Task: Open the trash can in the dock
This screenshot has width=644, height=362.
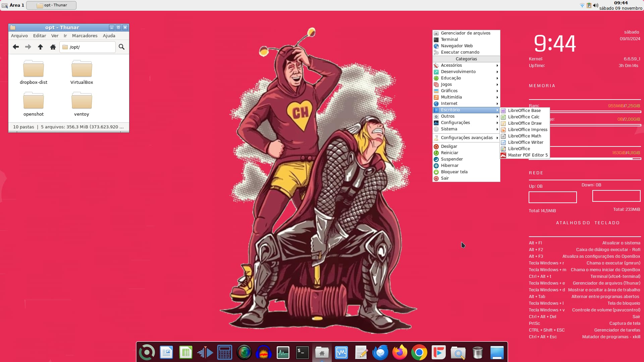Action: click(477, 353)
